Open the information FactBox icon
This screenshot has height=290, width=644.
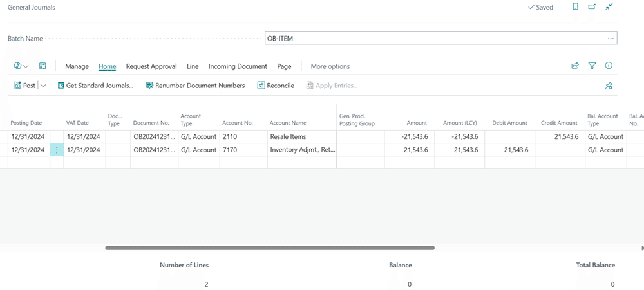609,66
